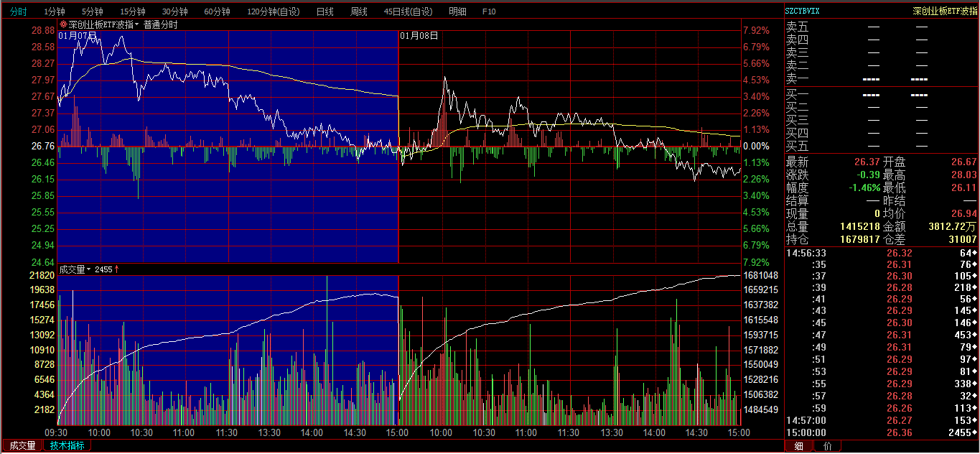Screen dimensions: 980x454
Task: Open the 深创业板ETF波指 dropdown arrow
Action: (x=136, y=24)
